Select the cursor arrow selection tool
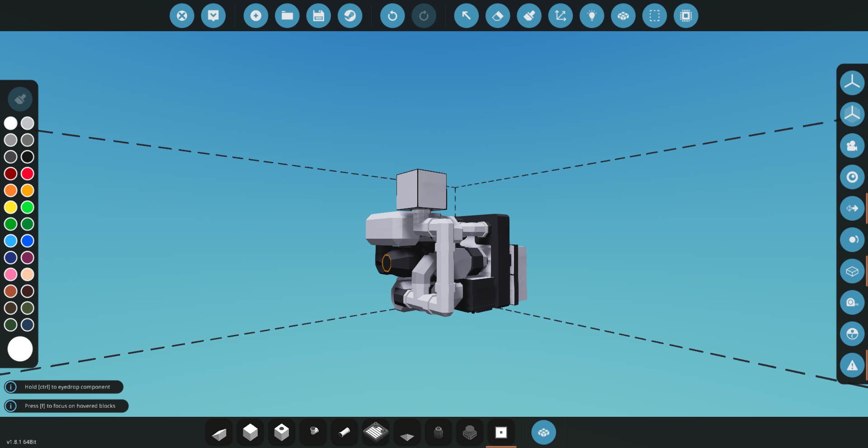Screen dimensions: 868x448 (466, 16)
